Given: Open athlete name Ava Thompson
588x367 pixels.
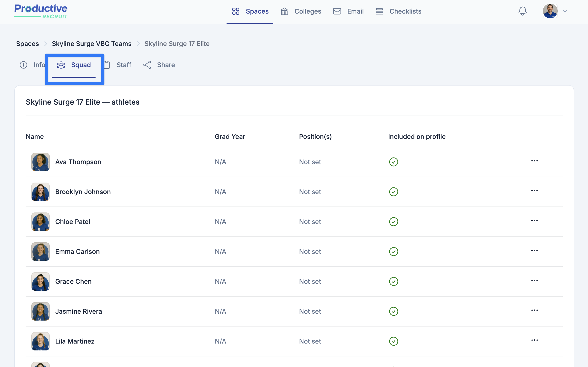Looking at the screenshot, I should pos(78,162).
